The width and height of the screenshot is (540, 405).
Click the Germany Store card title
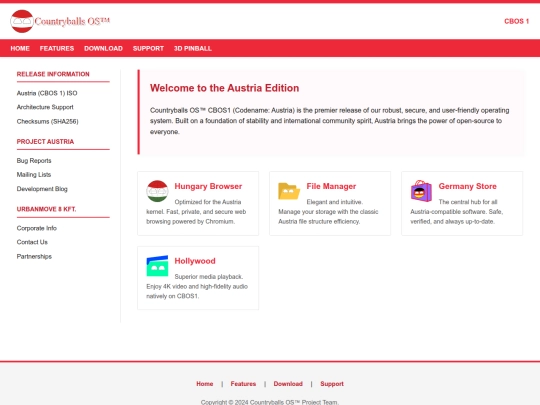[467, 186]
